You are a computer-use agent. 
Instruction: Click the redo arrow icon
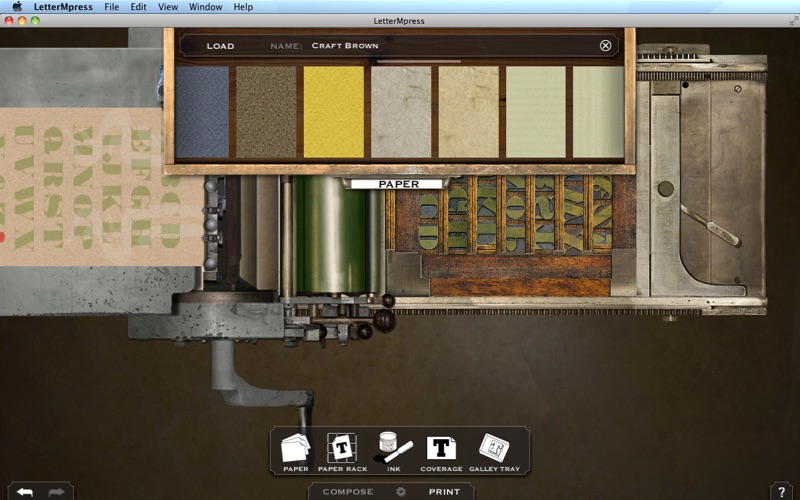coord(56,491)
